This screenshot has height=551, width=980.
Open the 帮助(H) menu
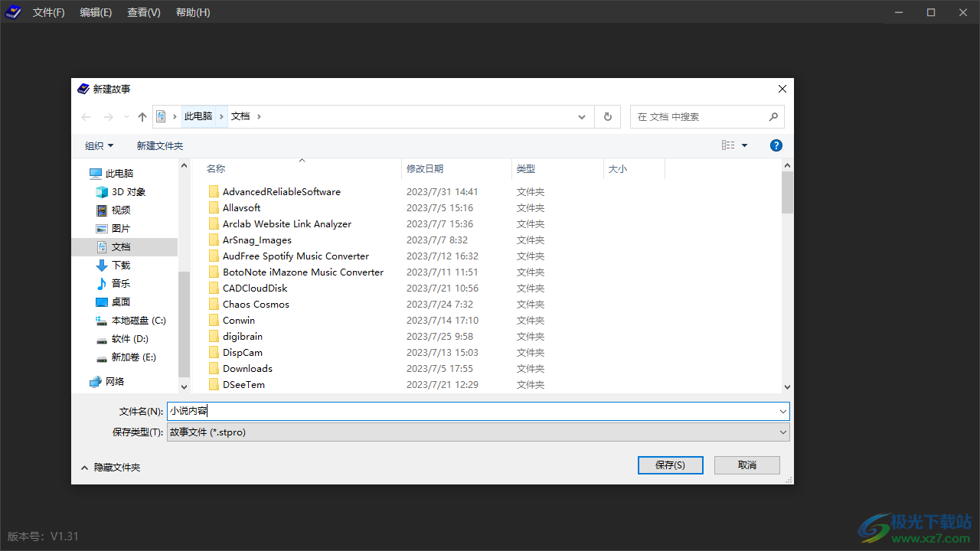pyautogui.click(x=193, y=12)
